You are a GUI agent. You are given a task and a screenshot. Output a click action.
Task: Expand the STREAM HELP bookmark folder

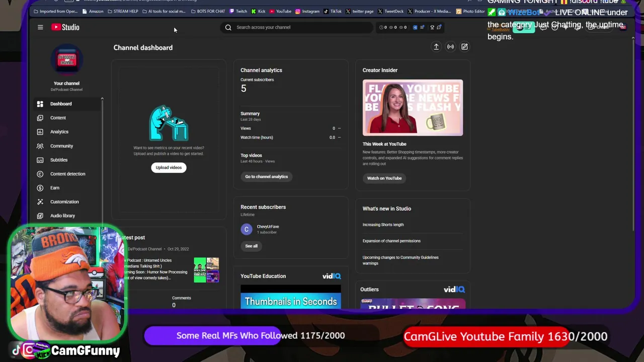click(x=123, y=11)
